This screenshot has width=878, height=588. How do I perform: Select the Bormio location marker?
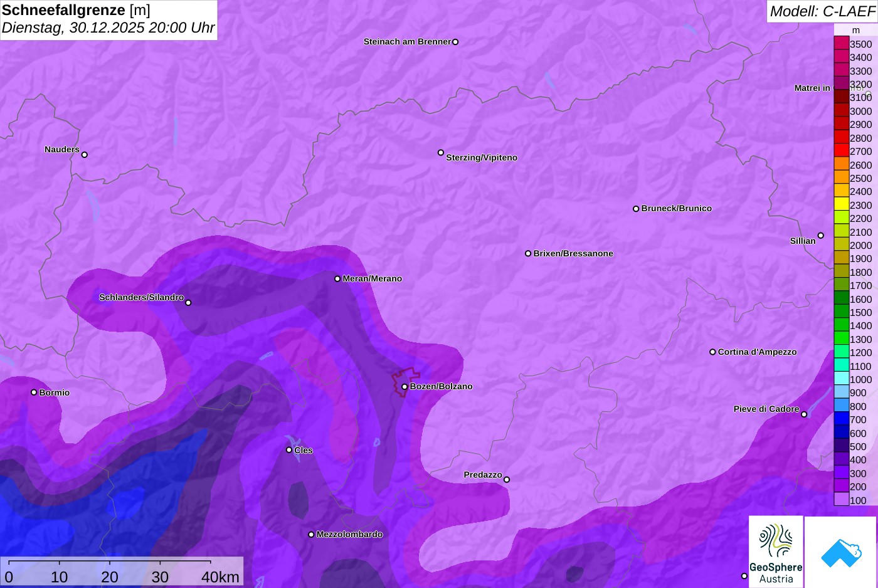(34, 392)
